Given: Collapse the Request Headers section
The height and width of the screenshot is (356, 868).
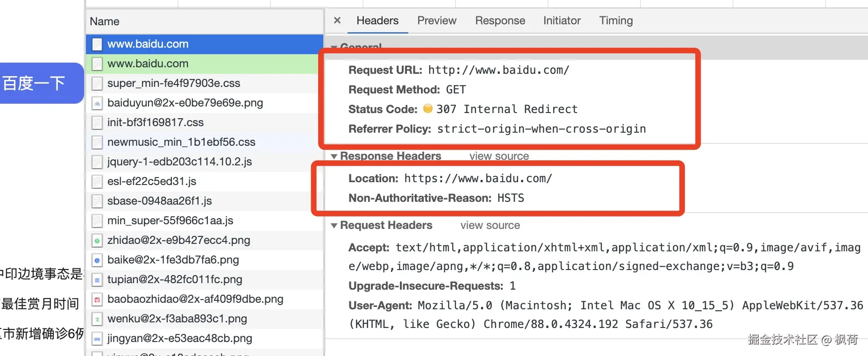Looking at the screenshot, I should tap(334, 225).
